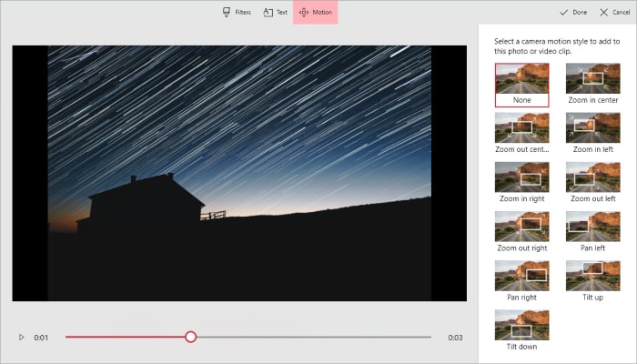Choose Zoom in center motion

coord(593,84)
